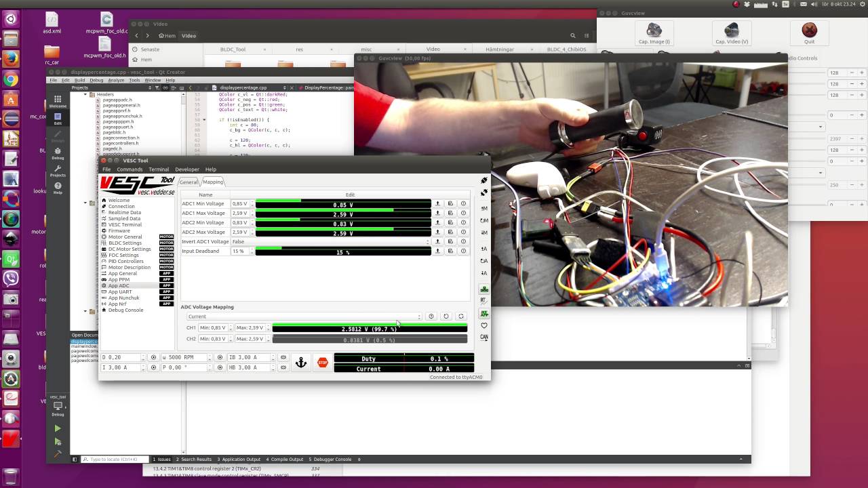
Task: Open the Invert ADC1 Voltage dropdown
Action: click(x=330, y=241)
